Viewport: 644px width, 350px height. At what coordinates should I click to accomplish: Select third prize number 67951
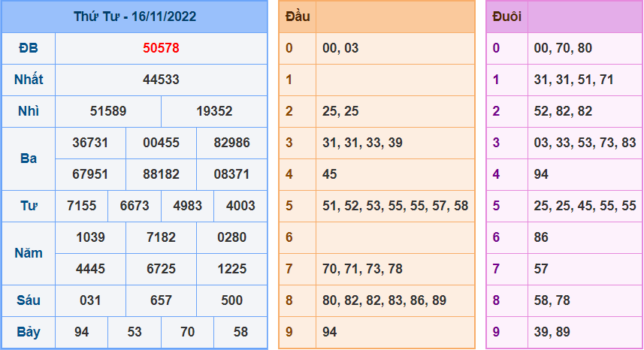click(x=90, y=174)
